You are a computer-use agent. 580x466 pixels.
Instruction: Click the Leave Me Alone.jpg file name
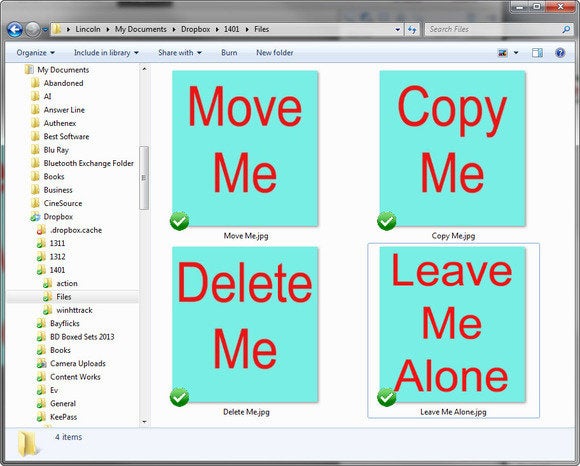click(453, 412)
